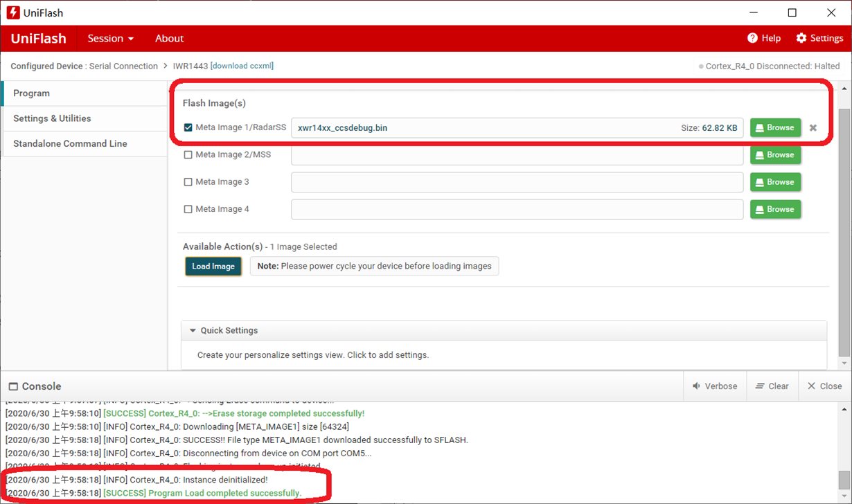This screenshot has width=852, height=504.
Task: Click the UniFlash lightning logo in title bar
Action: 12,12
